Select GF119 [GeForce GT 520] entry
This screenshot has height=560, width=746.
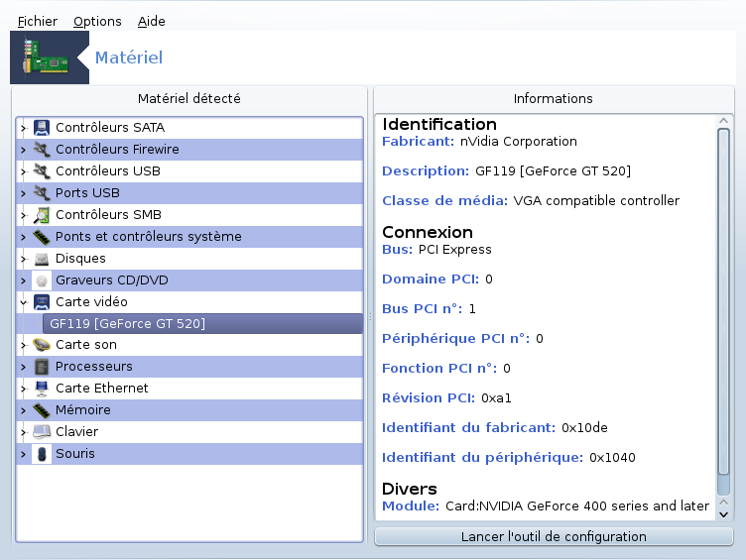202,324
